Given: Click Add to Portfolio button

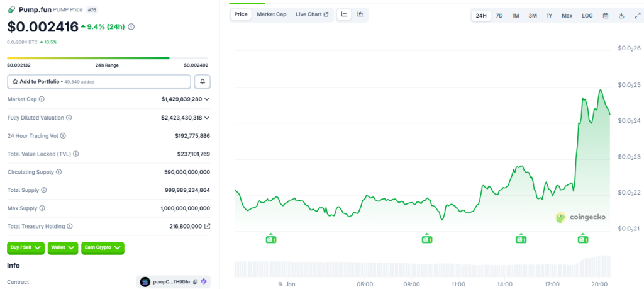Looking at the screenshot, I should pos(99,82).
